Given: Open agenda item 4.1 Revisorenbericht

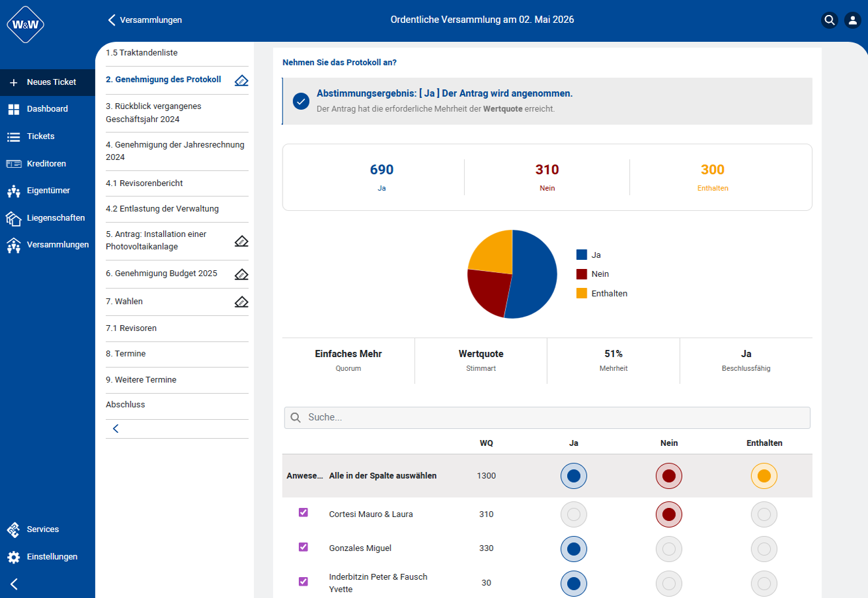Looking at the screenshot, I should coord(144,183).
